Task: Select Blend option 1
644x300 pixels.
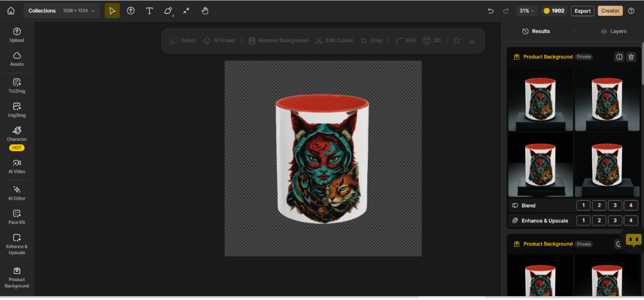Action: (583, 205)
